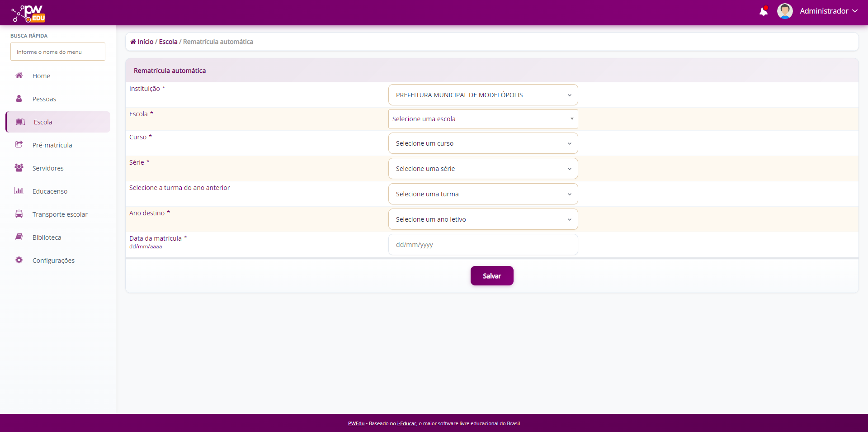Open the Instituição dropdown

click(x=483, y=95)
